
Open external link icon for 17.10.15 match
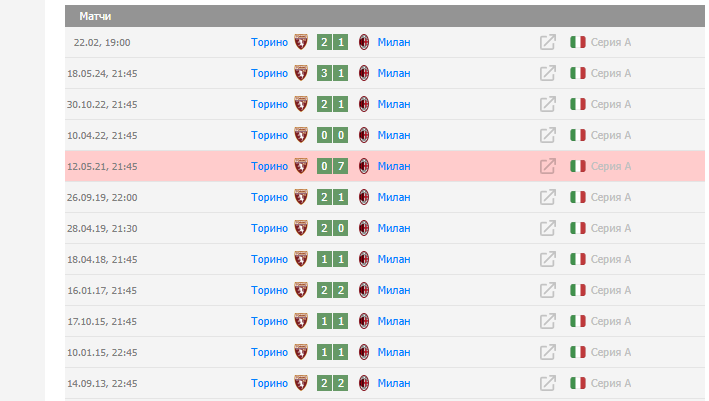547,321
